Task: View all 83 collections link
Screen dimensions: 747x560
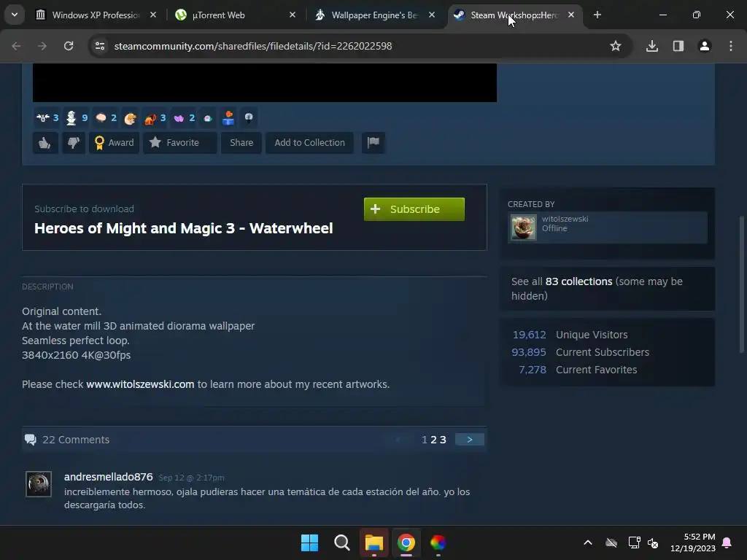Action: 578,281
